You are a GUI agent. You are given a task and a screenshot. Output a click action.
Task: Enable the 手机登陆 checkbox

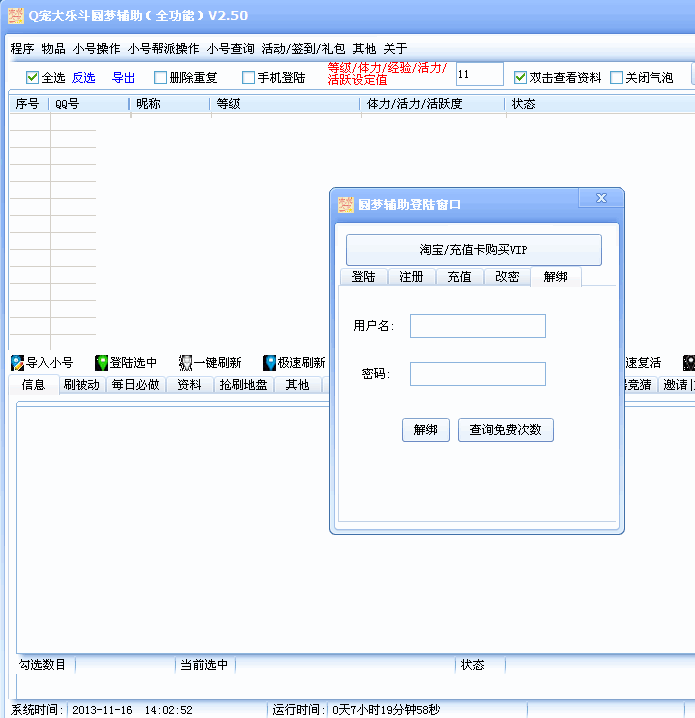[248, 77]
